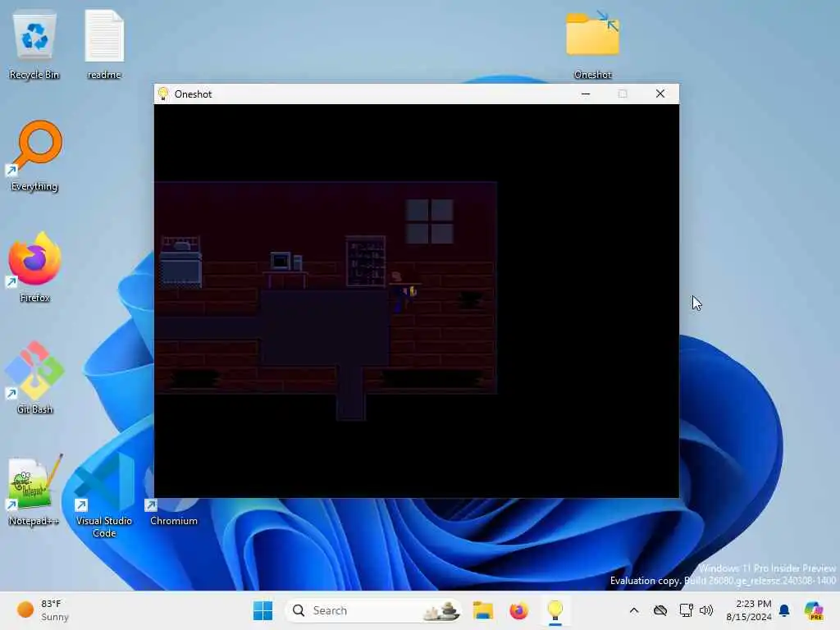
Task: Select the Firefox desktop shortcut
Action: (34, 267)
